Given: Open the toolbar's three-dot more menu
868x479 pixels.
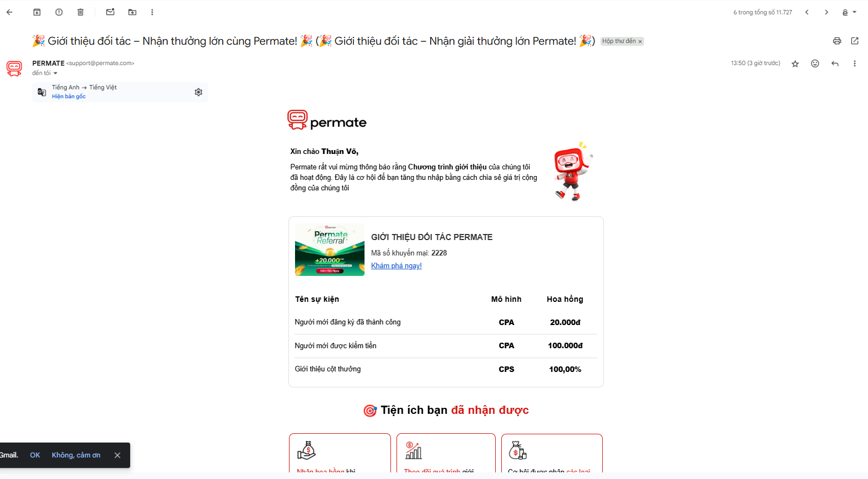Looking at the screenshot, I should tap(152, 12).
